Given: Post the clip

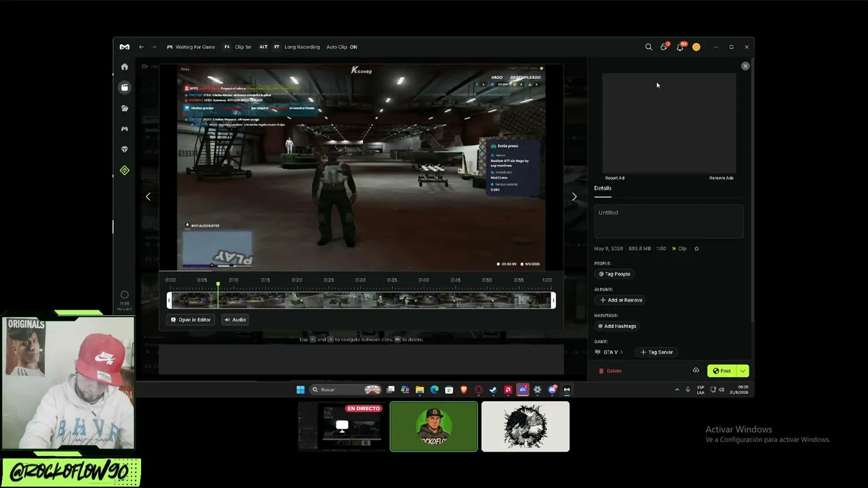Looking at the screenshot, I should pyautogui.click(x=722, y=371).
